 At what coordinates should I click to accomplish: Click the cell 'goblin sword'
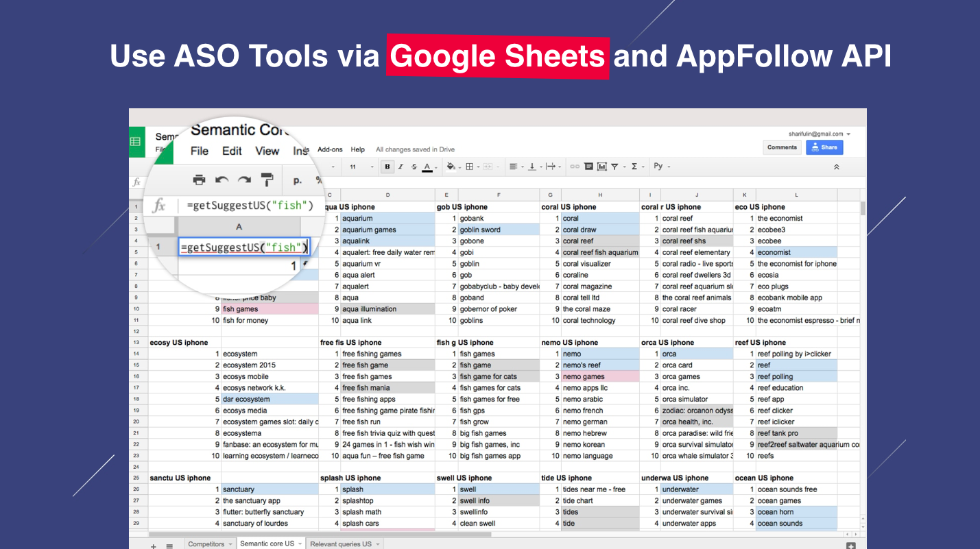499,230
